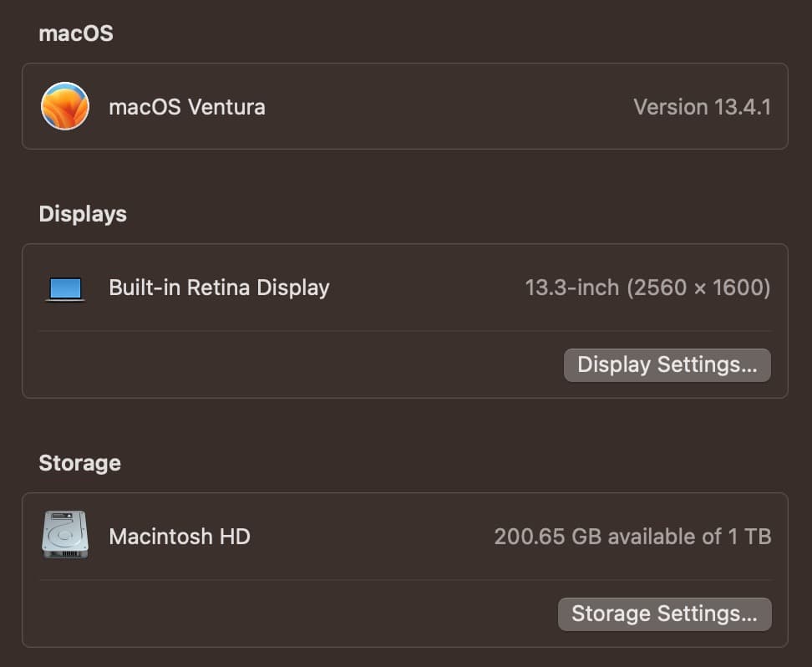
Task: Select the Macintosh HD row
Action: click(406, 536)
